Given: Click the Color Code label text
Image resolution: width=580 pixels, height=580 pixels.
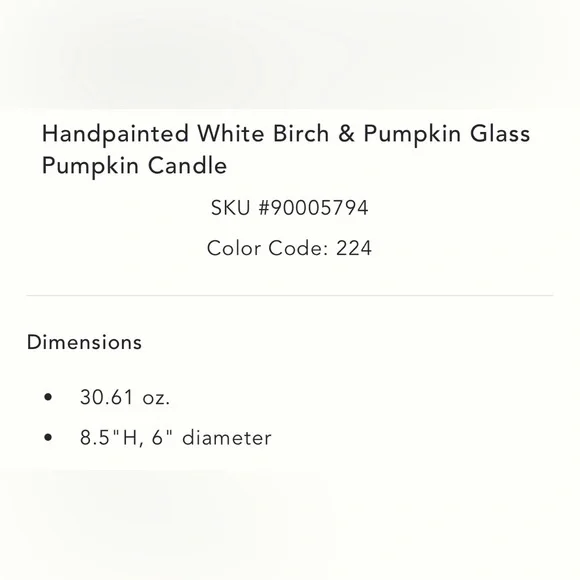Looking at the screenshot, I should click(x=268, y=248).
